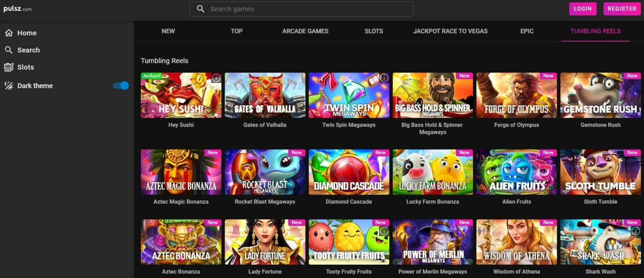Open the Sloth Tumble thumbnail
644x278 pixels.
(600, 172)
